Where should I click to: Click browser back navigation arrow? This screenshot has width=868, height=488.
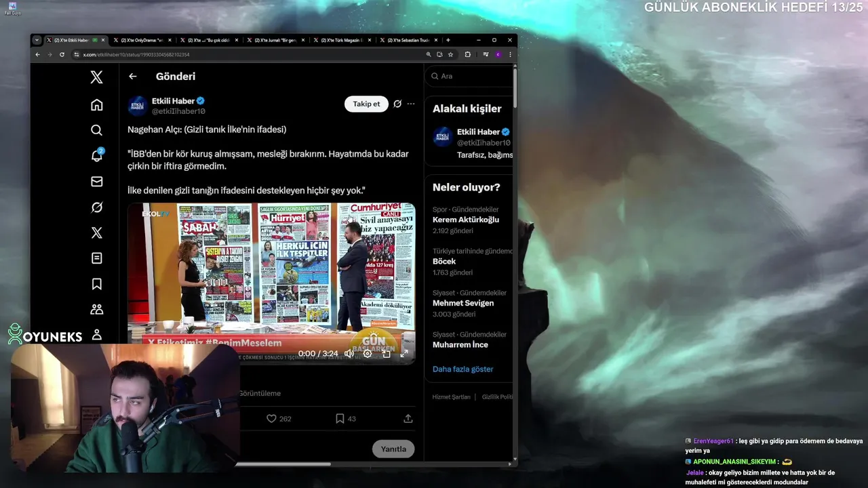37,54
